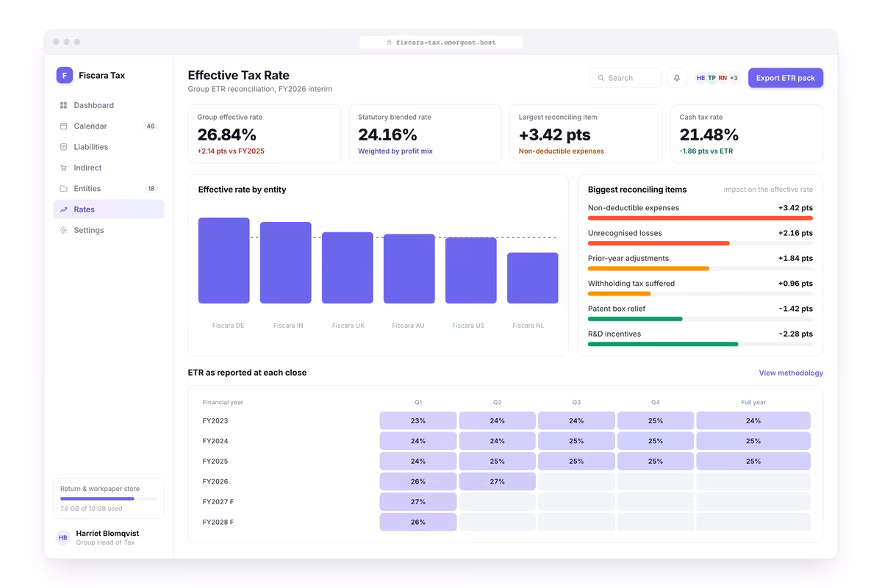Click Group Head of Tax subtitle
The width and height of the screenshot is (882, 588).
tap(105, 543)
